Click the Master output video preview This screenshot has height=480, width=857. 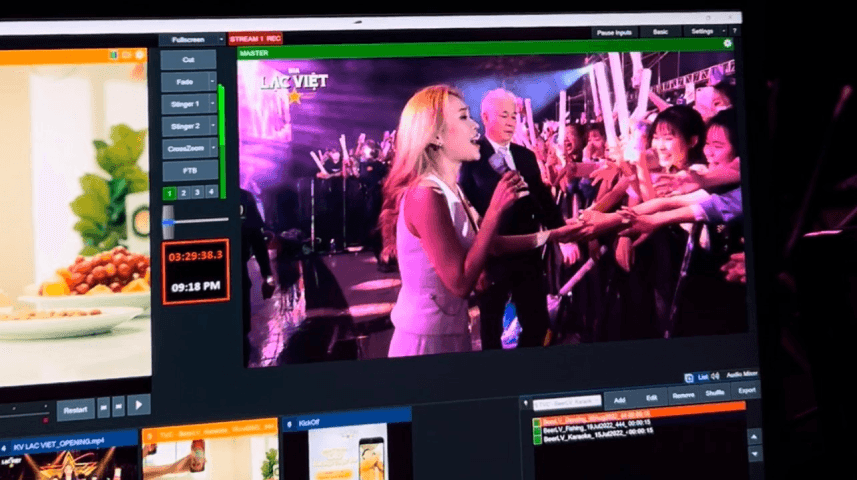point(492,208)
